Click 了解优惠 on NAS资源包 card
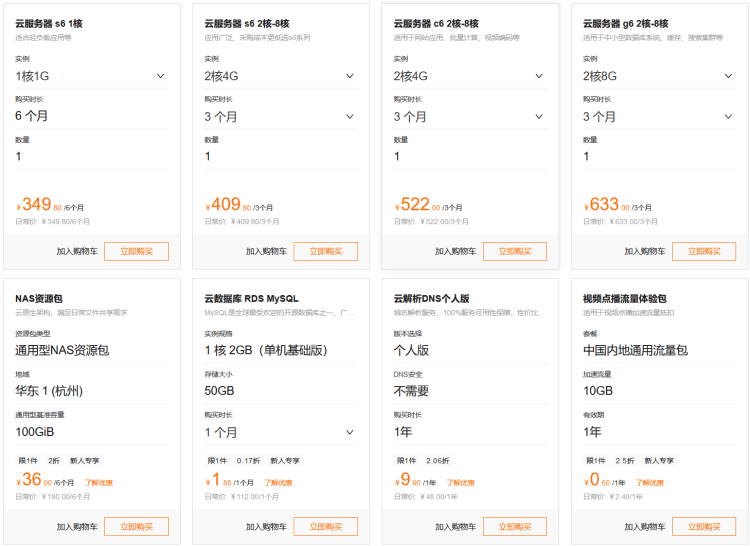This screenshot has height=546, width=750. coord(98,482)
